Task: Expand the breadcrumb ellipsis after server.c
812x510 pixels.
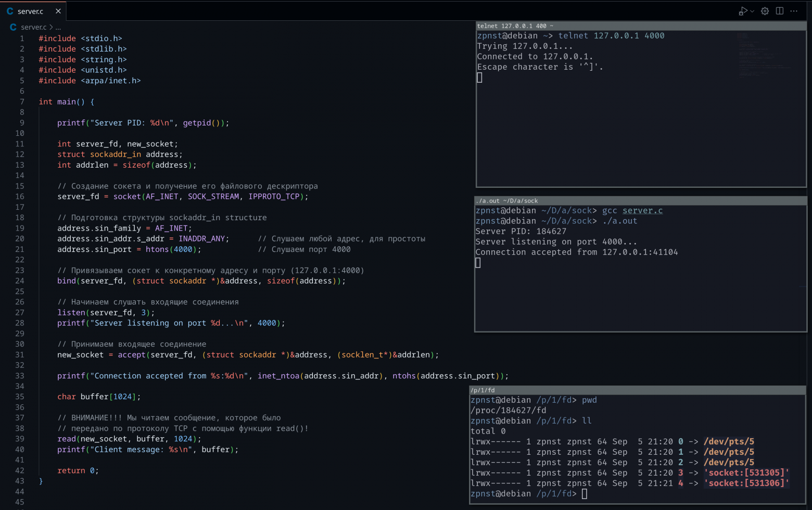Action: 59,27
